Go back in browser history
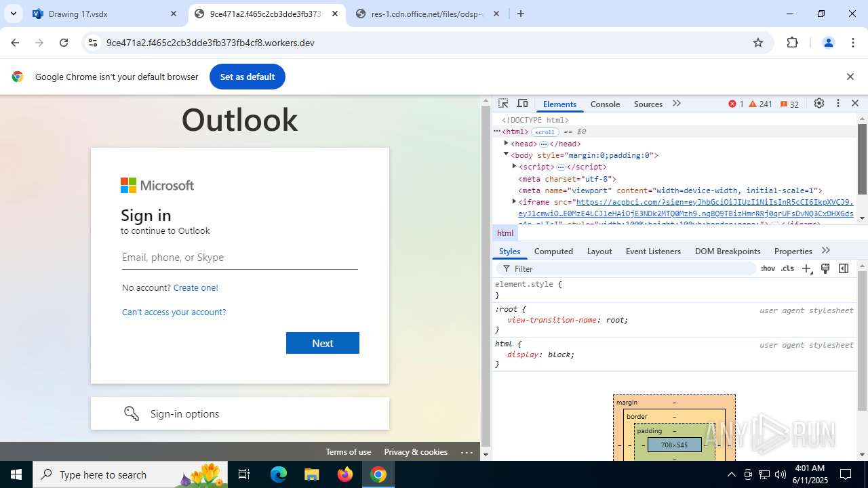The height and width of the screenshot is (488, 868). (x=15, y=43)
